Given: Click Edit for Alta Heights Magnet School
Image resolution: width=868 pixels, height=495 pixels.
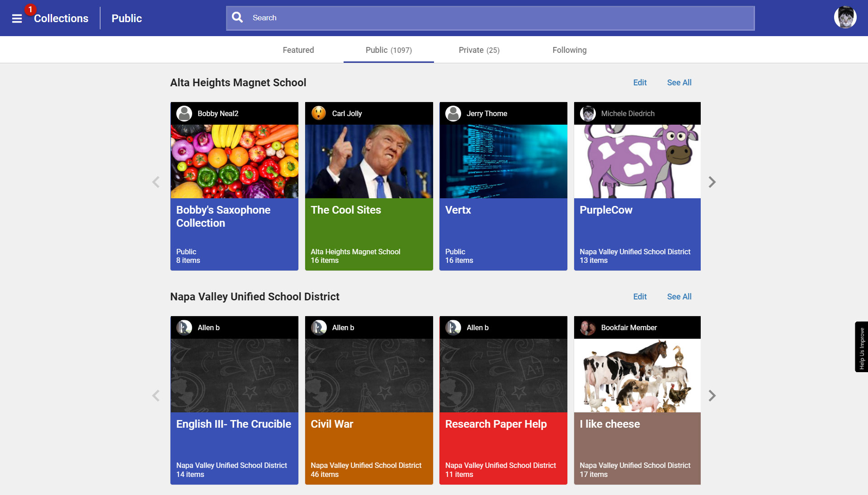Looking at the screenshot, I should point(640,83).
